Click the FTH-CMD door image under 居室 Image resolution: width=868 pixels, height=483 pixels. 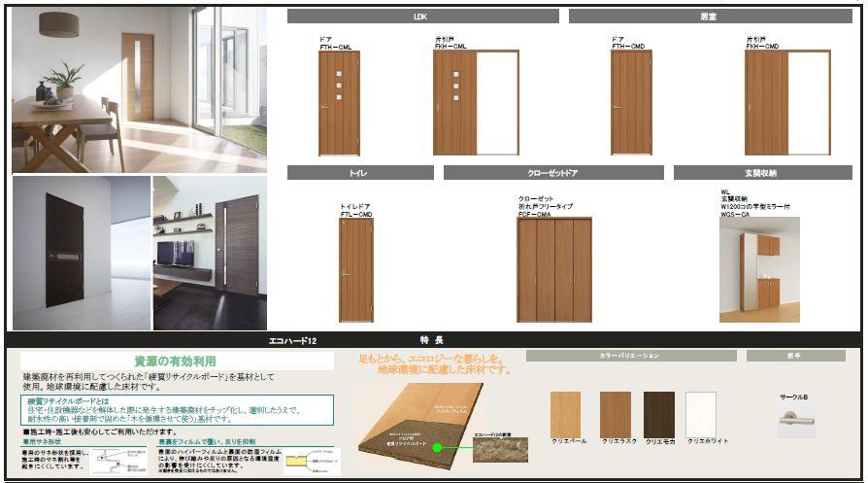point(631,102)
